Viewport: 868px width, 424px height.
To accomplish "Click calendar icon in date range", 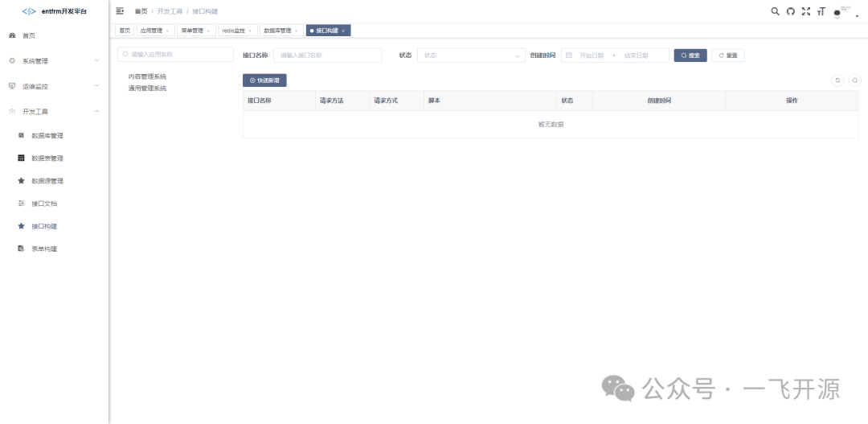I will [568, 56].
